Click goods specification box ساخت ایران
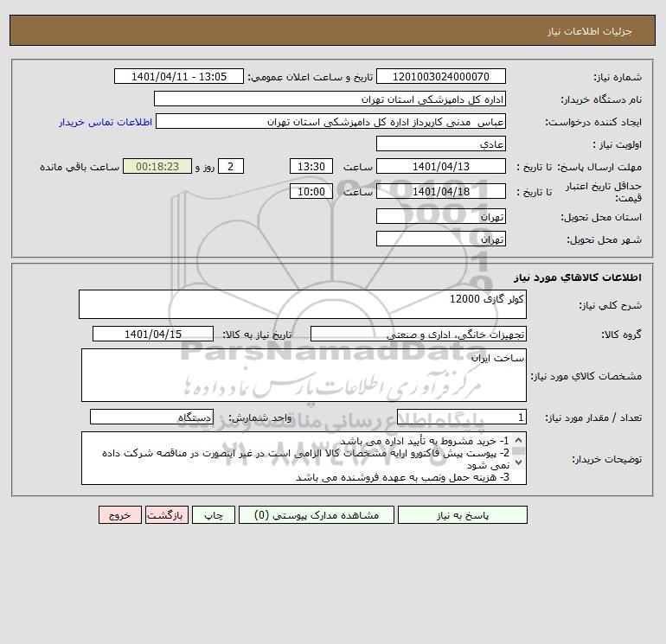The image size is (666, 644). pyautogui.click(x=304, y=375)
